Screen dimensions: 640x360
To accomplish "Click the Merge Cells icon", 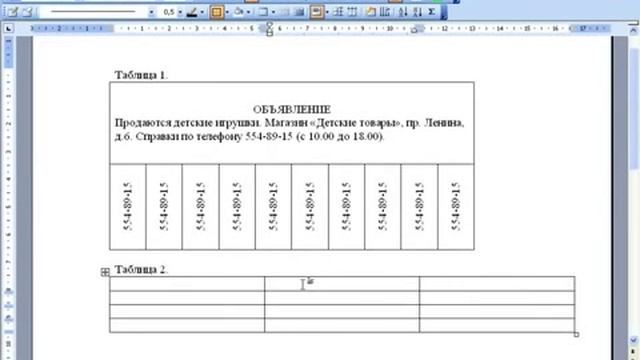I will (285, 12).
